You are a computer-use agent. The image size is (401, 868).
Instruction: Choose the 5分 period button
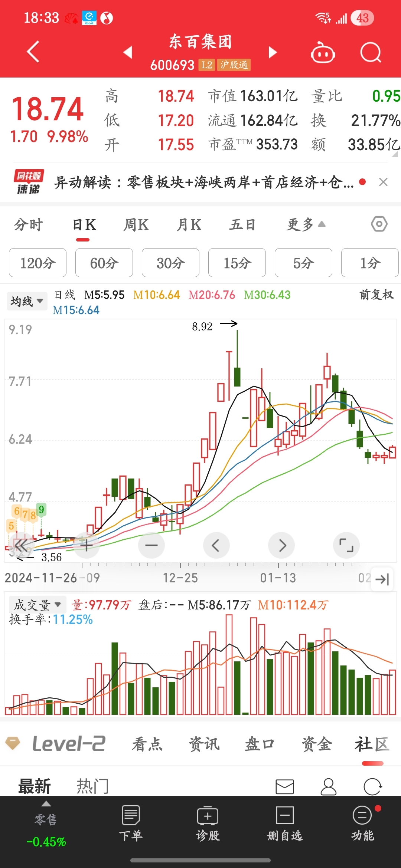[303, 263]
